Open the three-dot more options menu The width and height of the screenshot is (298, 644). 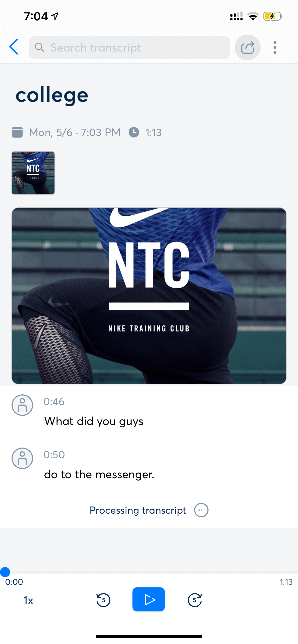point(275,47)
